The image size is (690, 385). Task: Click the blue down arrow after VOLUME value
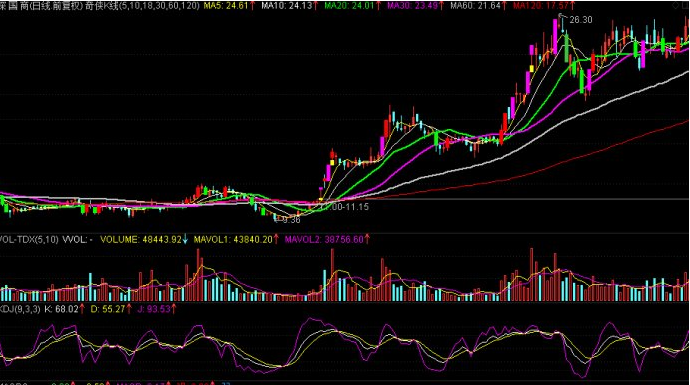185,239
